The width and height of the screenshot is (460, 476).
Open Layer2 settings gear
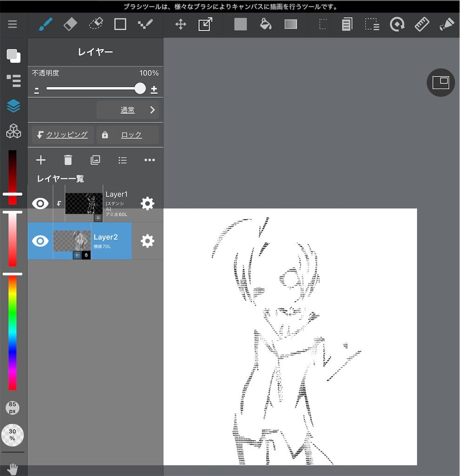pos(147,241)
